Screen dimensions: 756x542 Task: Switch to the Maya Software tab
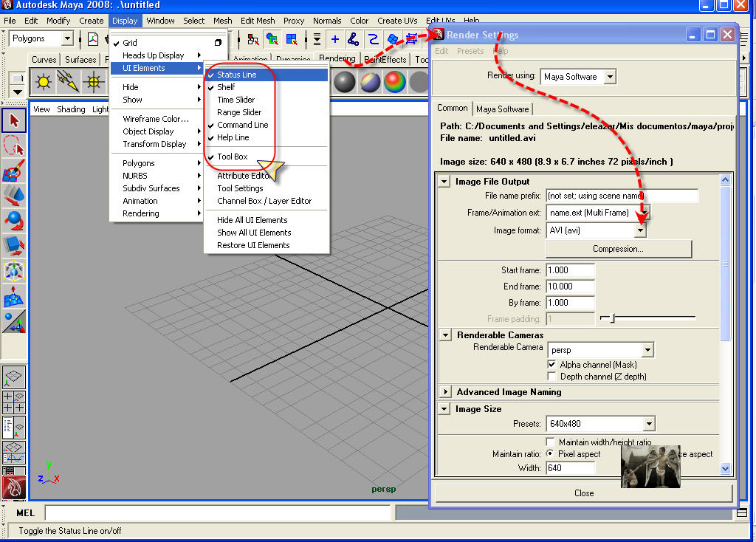(x=502, y=109)
